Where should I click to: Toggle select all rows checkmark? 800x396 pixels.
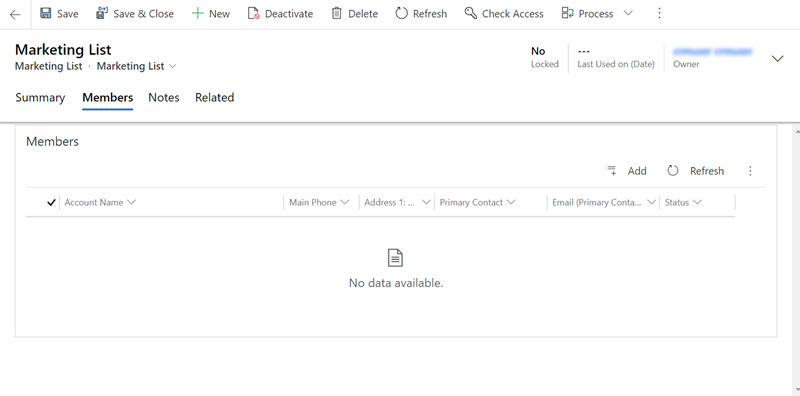point(51,203)
